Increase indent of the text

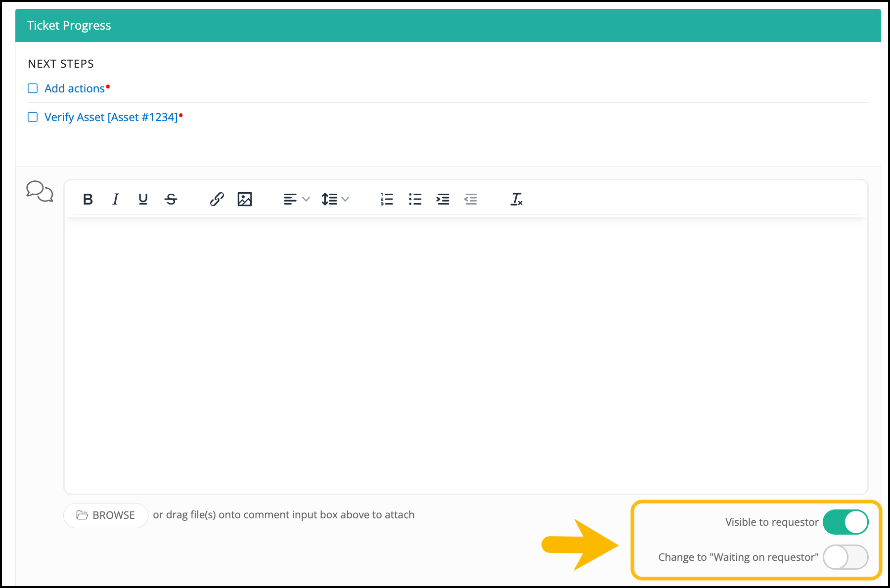[443, 199]
